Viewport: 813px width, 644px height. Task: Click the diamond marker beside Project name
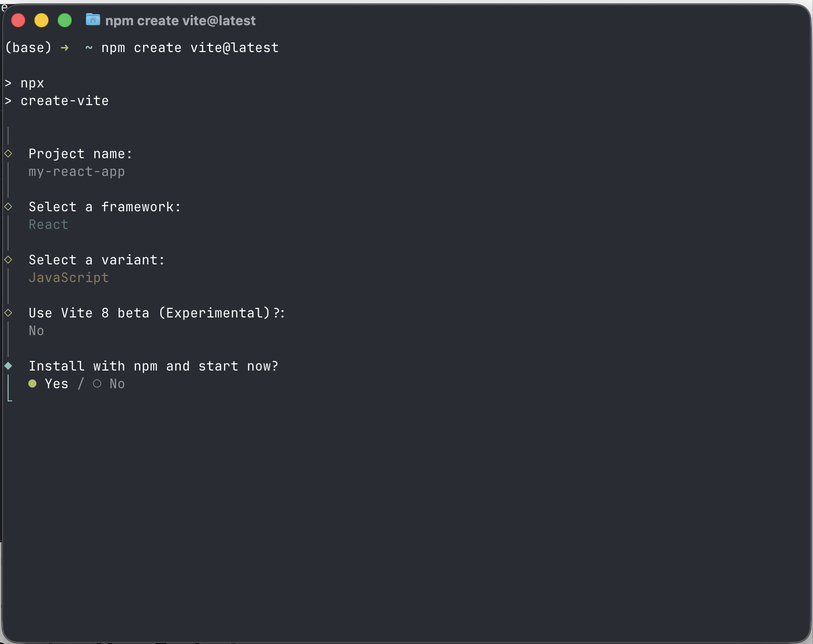pyautogui.click(x=8, y=153)
